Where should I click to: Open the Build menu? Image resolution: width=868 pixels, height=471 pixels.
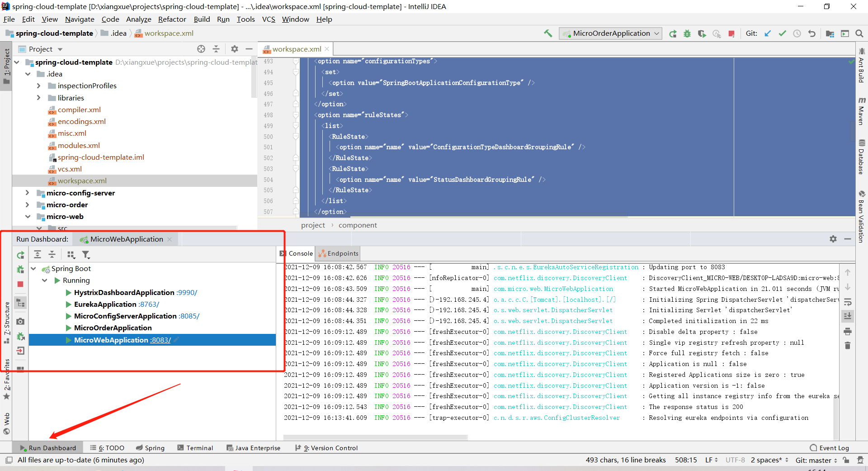[x=202, y=19]
